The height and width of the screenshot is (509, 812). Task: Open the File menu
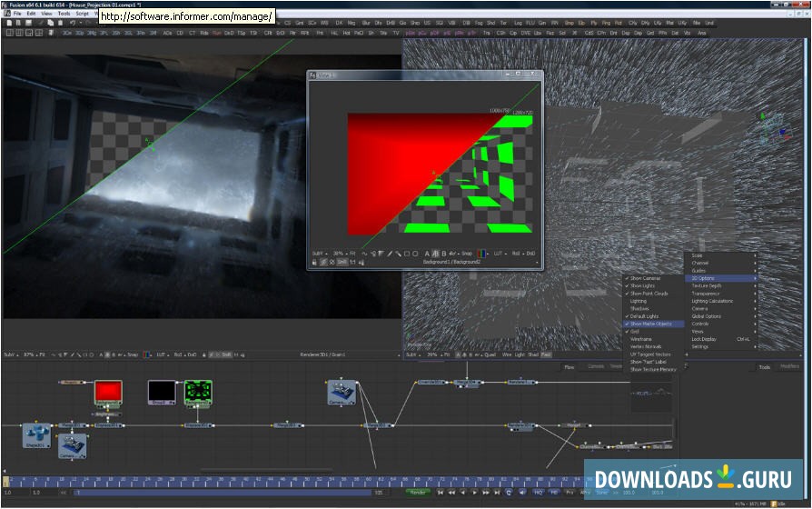point(15,14)
